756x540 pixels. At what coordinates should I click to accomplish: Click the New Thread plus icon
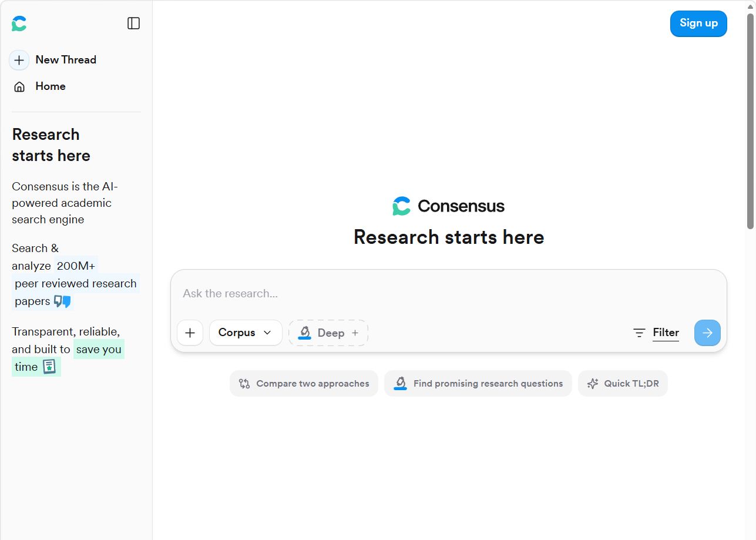[x=19, y=60]
